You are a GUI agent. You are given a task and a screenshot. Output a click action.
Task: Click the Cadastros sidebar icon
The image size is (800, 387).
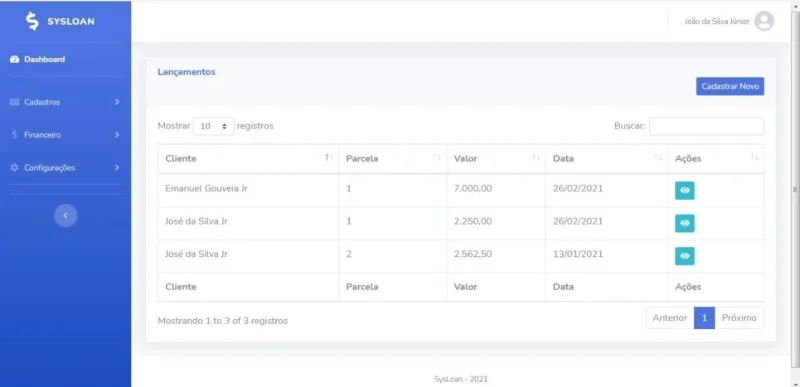click(14, 102)
